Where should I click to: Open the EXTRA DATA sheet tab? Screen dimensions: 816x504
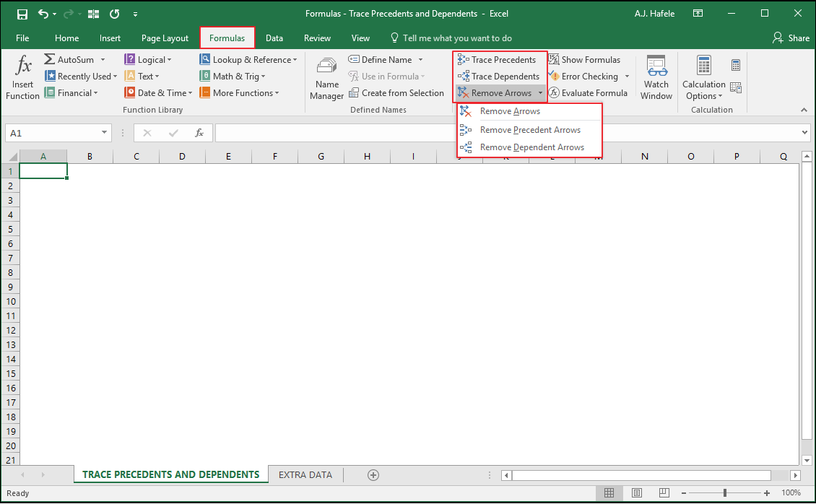tap(305, 474)
